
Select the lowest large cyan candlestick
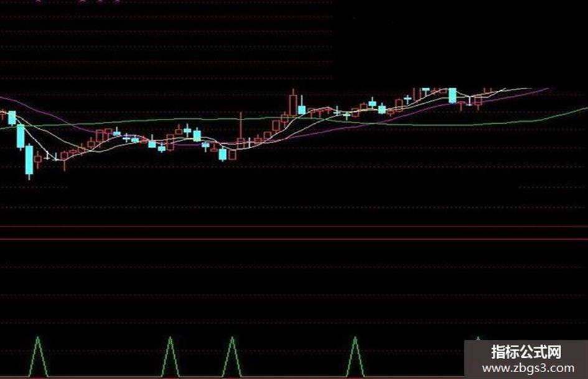(29, 161)
